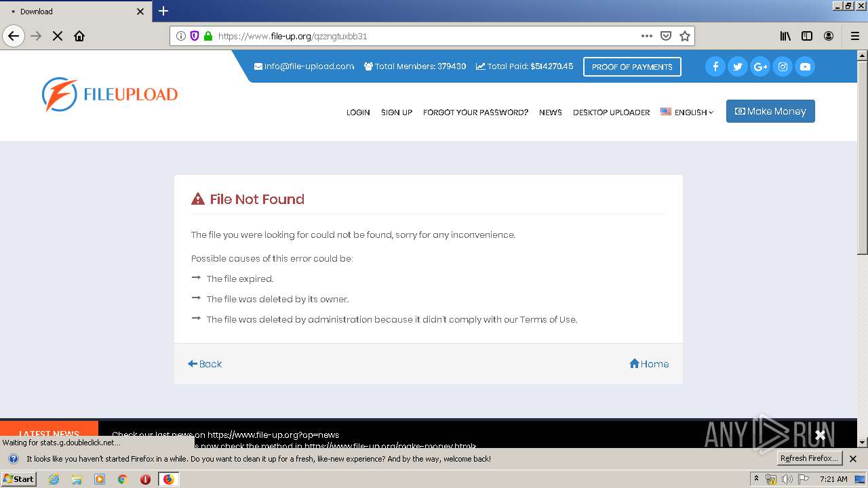Open the latest news https://www.file-up.org?op=news link

click(273, 435)
